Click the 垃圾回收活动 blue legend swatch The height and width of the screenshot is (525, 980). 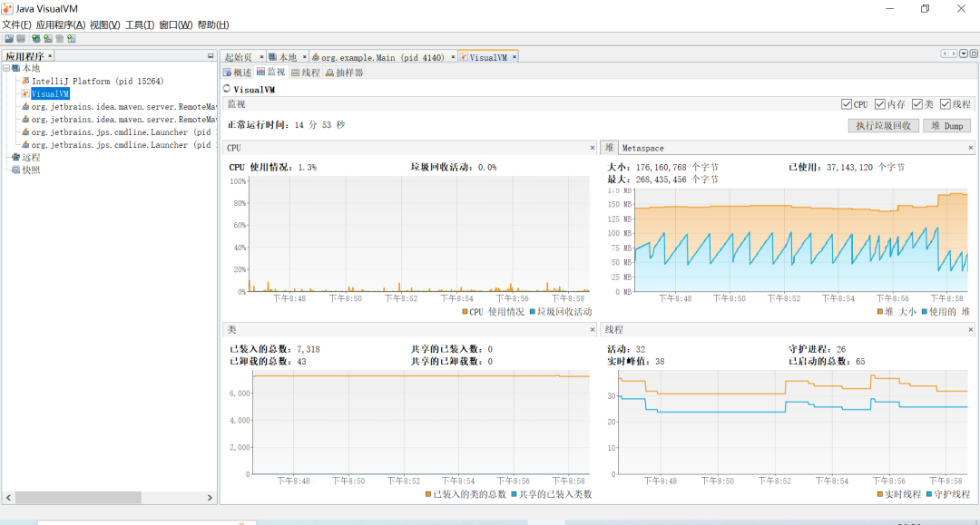click(x=533, y=312)
